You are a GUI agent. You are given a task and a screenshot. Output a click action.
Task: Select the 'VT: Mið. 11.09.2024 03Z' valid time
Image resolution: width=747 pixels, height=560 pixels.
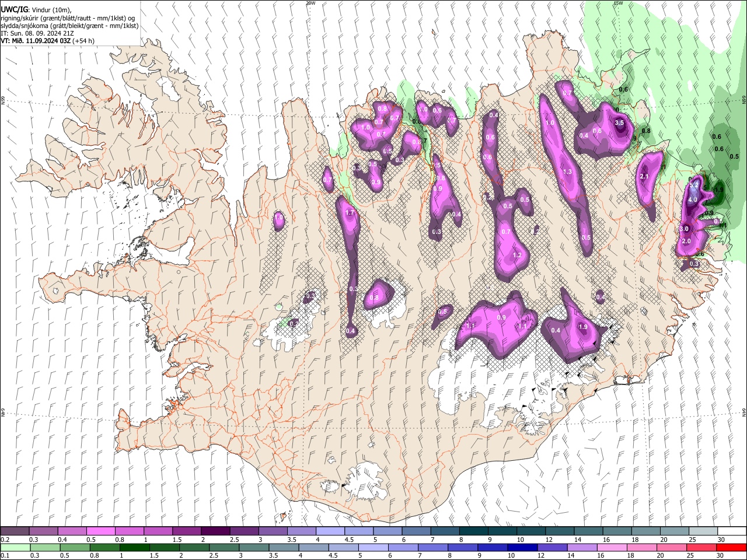[36, 41]
